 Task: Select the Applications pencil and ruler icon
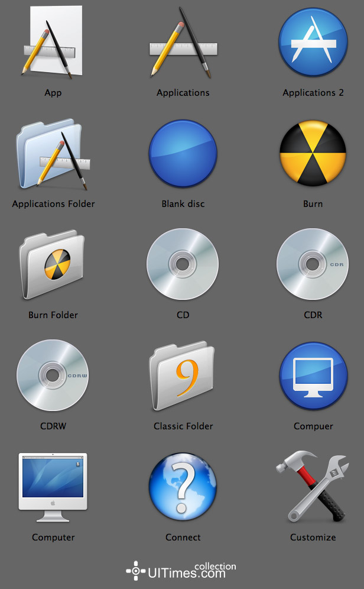(x=183, y=42)
